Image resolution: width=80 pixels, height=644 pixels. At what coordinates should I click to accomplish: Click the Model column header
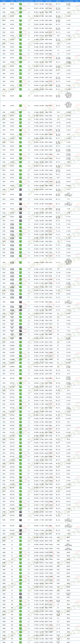(12, 1)
